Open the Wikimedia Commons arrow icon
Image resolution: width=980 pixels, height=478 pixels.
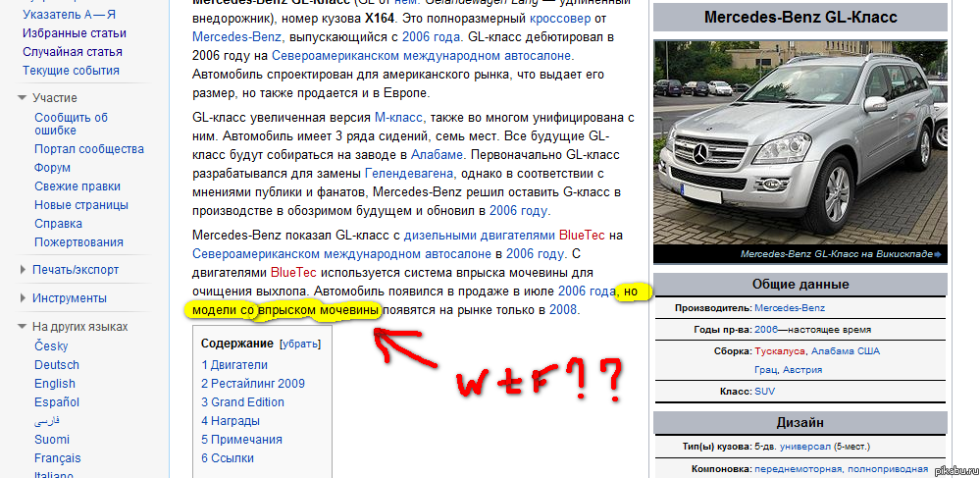coord(937,254)
